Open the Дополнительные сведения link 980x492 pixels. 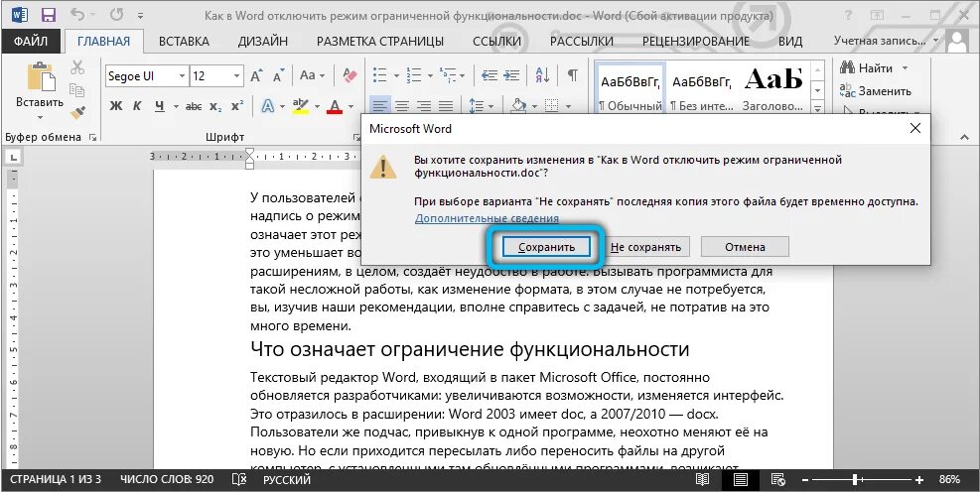click(487, 218)
